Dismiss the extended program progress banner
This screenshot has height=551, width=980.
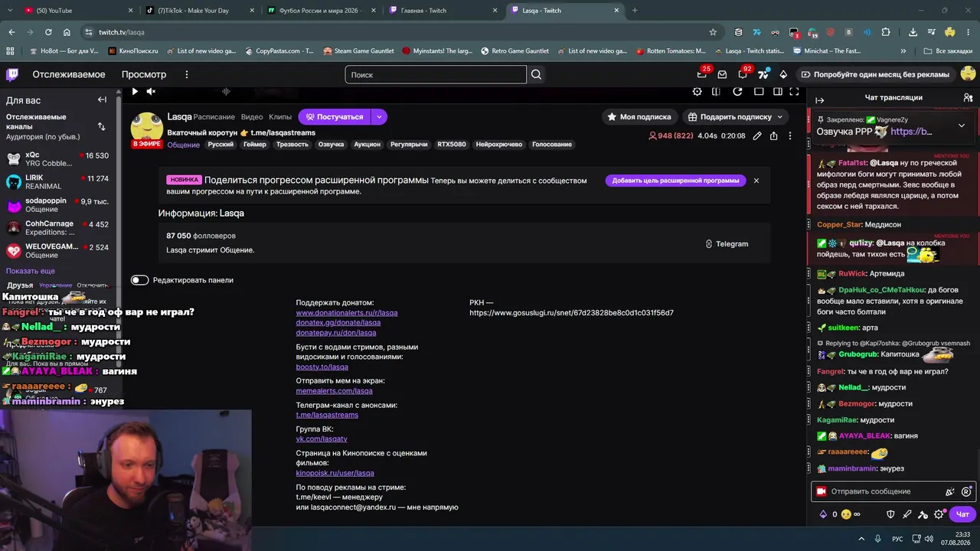[x=756, y=181]
